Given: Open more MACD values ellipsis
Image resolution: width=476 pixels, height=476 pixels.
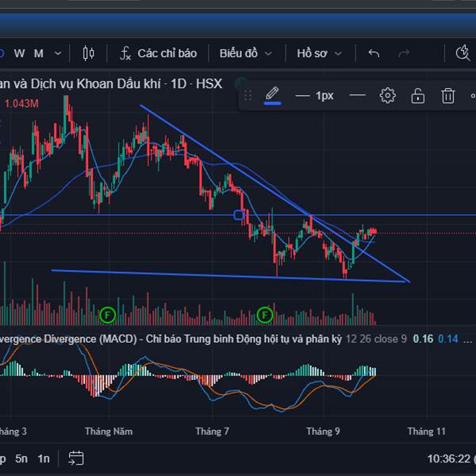Looking at the screenshot, I should tap(467, 340).
